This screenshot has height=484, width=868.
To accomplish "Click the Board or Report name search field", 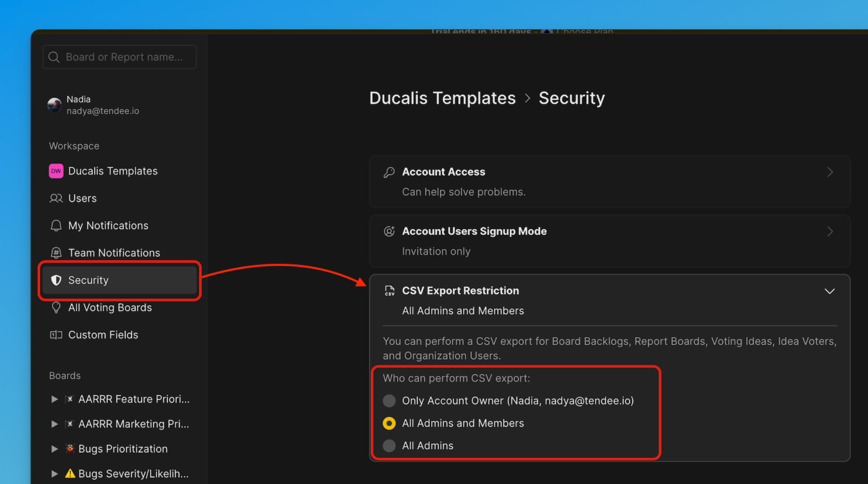I will click(x=124, y=57).
